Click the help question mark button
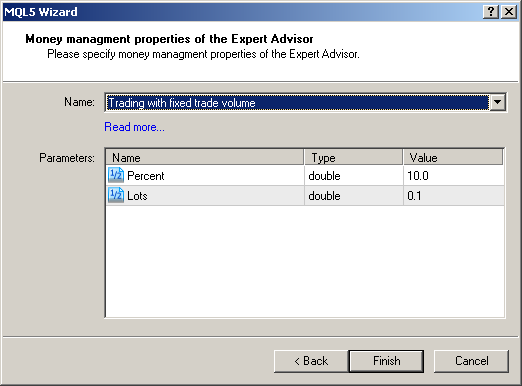 coord(491,12)
